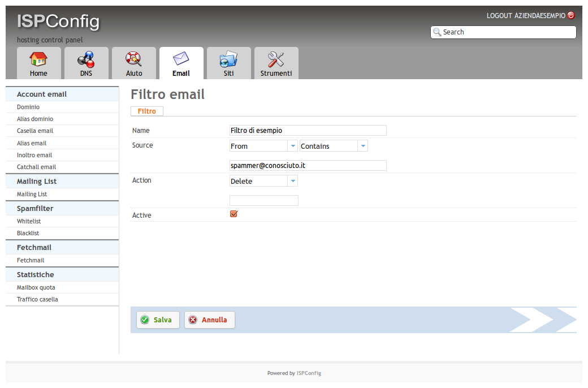The width and height of the screenshot is (588, 388).
Task: Click the green check icon on Salva
Action: pyautogui.click(x=145, y=320)
